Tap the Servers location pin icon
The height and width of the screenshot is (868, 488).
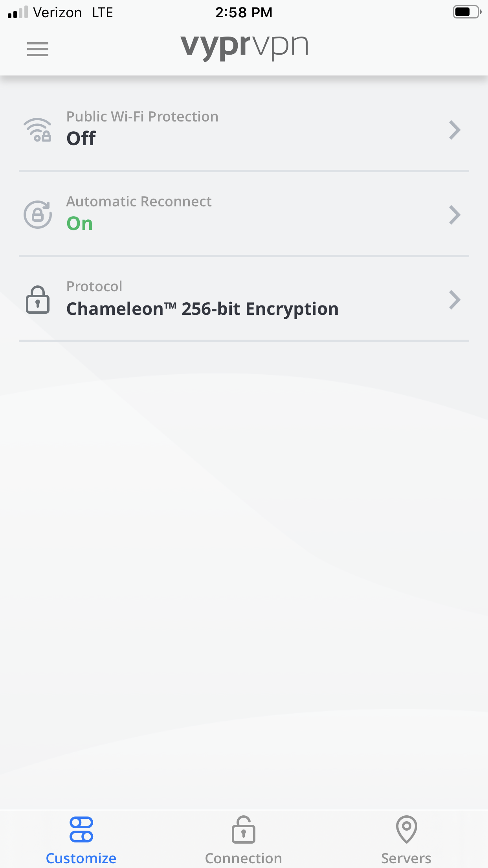406,829
